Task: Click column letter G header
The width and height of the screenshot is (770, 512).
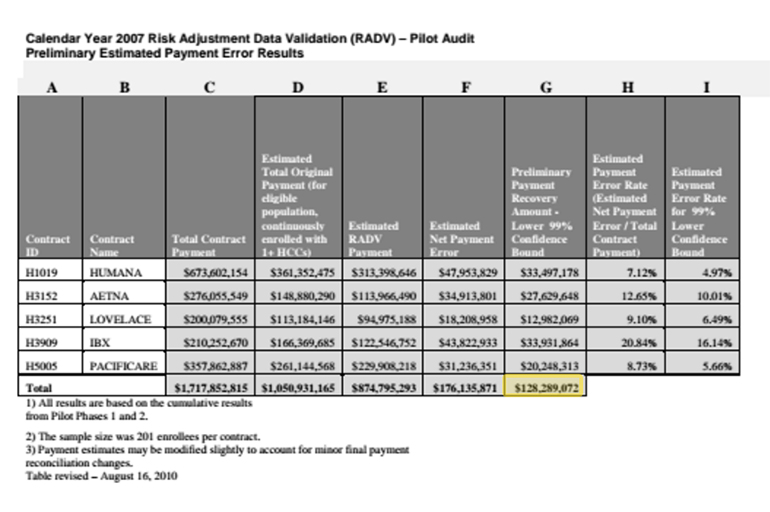Action: pyautogui.click(x=545, y=87)
